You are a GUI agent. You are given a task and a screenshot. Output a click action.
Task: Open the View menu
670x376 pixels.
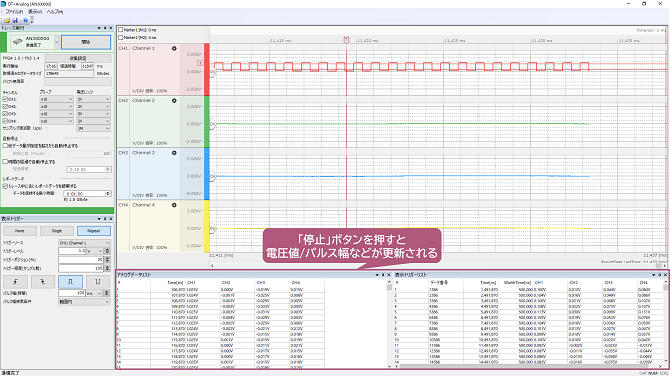point(35,12)
